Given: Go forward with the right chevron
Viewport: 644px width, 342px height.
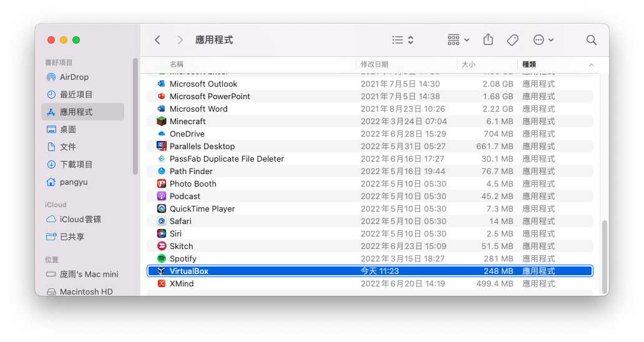Looking at the screenshot, I should click(180, 40).
